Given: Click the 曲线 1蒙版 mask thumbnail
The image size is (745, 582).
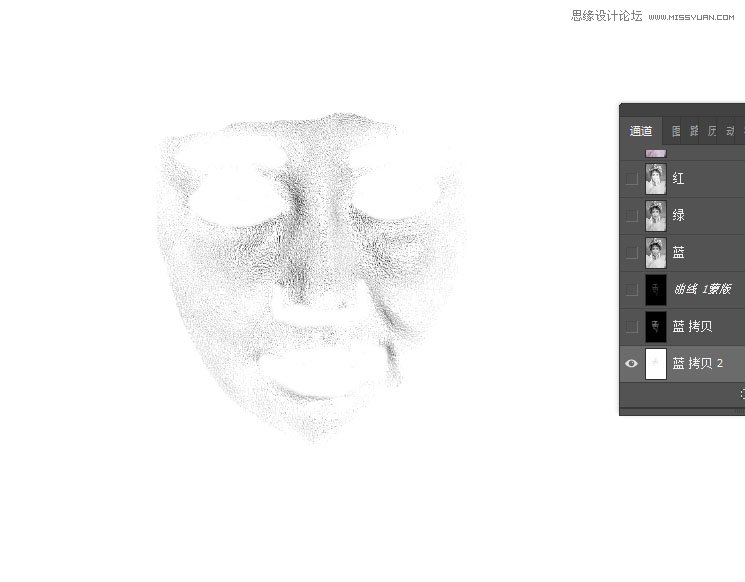Looking at the screenshot, I should [656, 290].
